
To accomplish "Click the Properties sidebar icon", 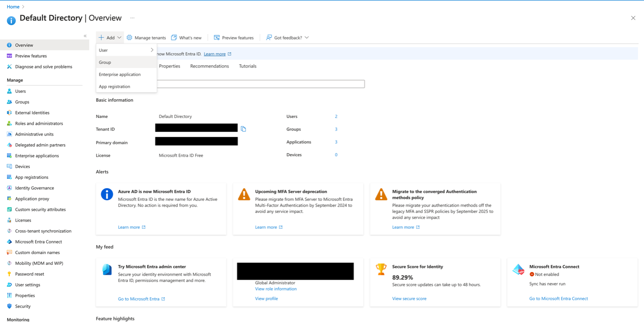I will click(9, 295).
